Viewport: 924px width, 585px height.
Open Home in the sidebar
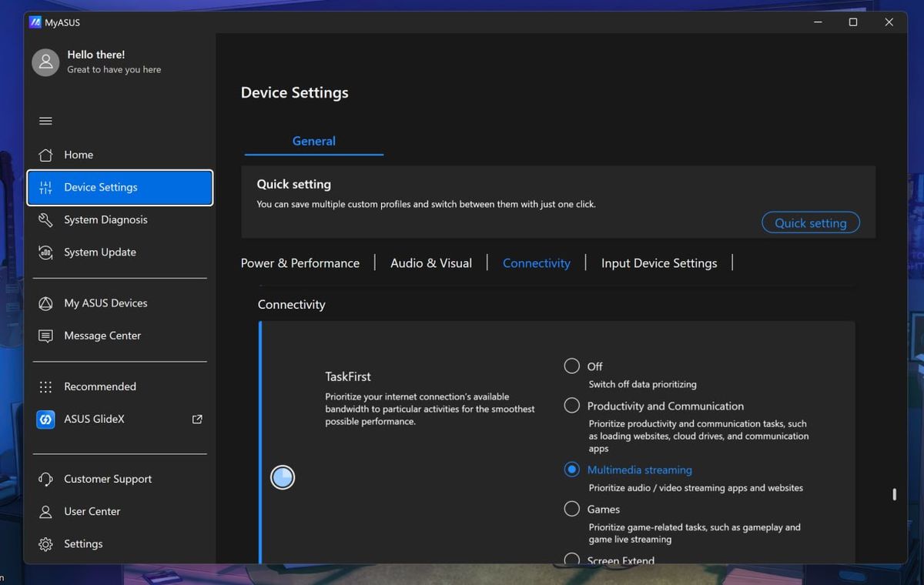pyautogui.click(x=119, y=155)
